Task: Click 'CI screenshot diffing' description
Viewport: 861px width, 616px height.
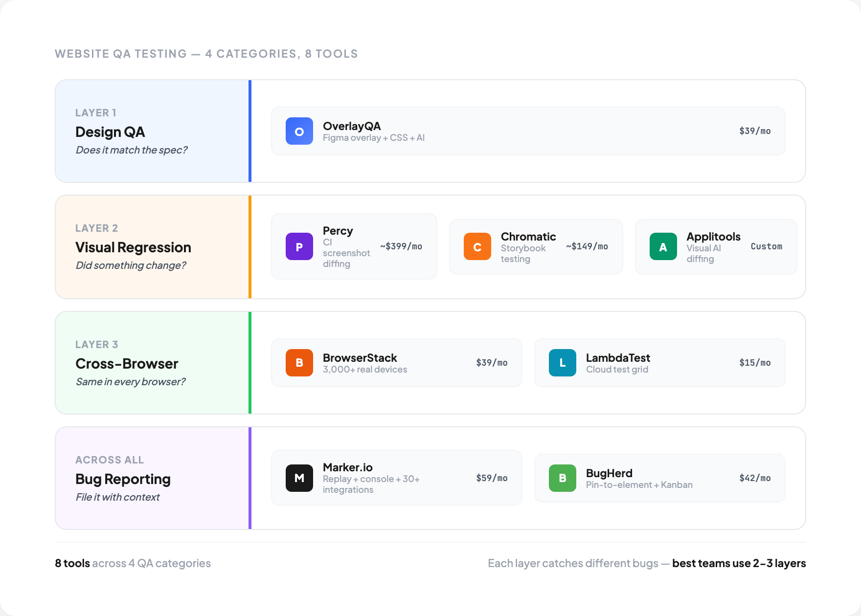Action: click(346, 253)
